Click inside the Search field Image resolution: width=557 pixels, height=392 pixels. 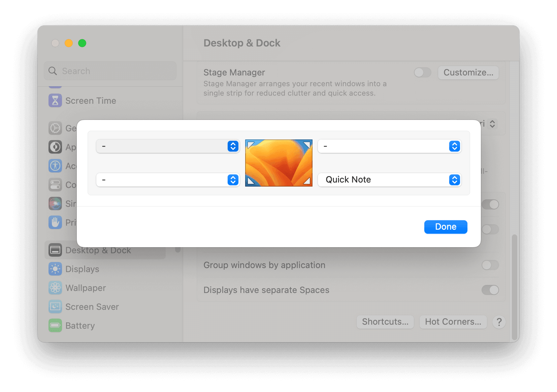coord(110,71)
